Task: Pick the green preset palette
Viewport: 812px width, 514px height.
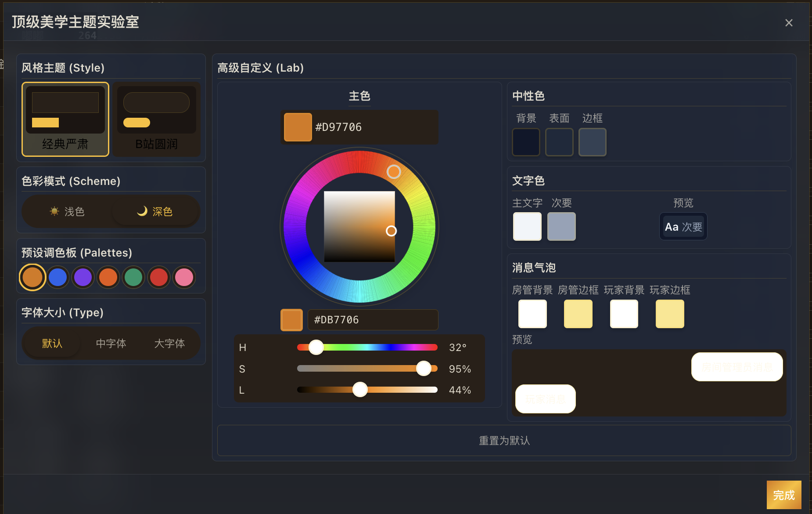Action: pos(133,277)
